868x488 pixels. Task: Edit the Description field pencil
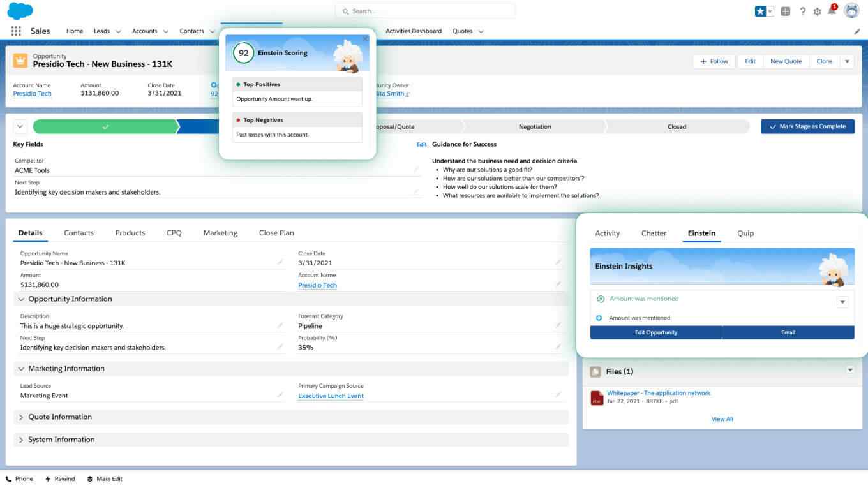click(x=280, y=325)
